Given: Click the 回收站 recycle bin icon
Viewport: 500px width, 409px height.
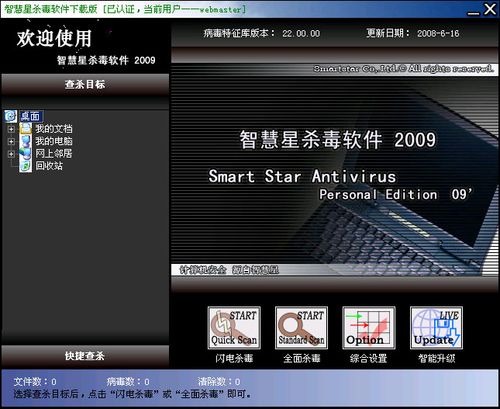Looking at the screenshot, I should (25, 166).
